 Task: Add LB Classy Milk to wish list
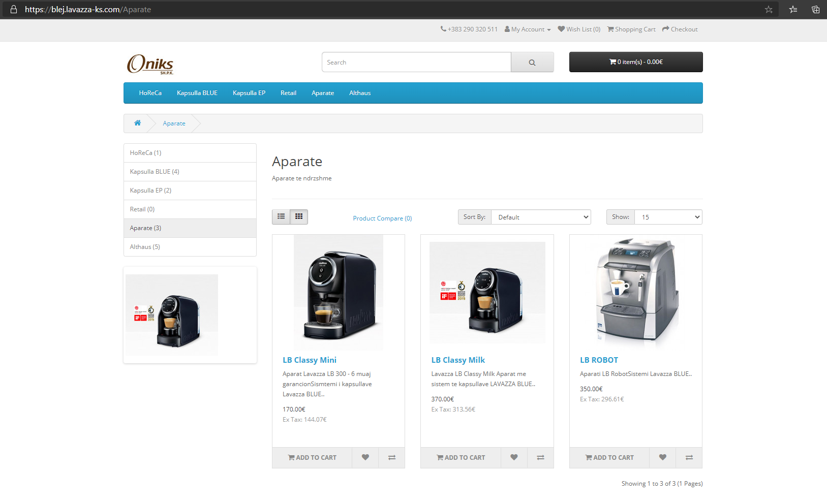[x=514, y=457]
